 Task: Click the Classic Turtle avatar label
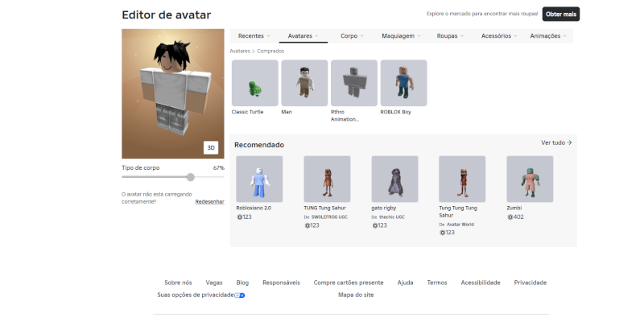point(248,112)
